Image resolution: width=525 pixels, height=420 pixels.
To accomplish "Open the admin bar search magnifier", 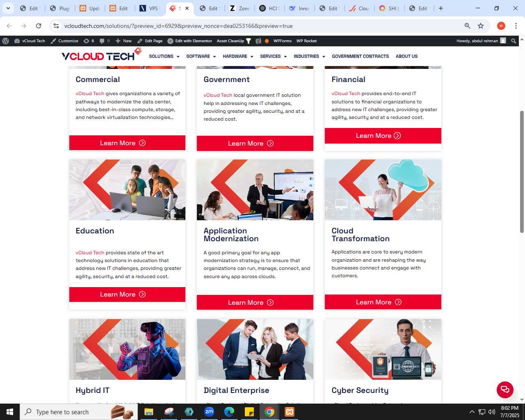I will click(x=514, y=41).
